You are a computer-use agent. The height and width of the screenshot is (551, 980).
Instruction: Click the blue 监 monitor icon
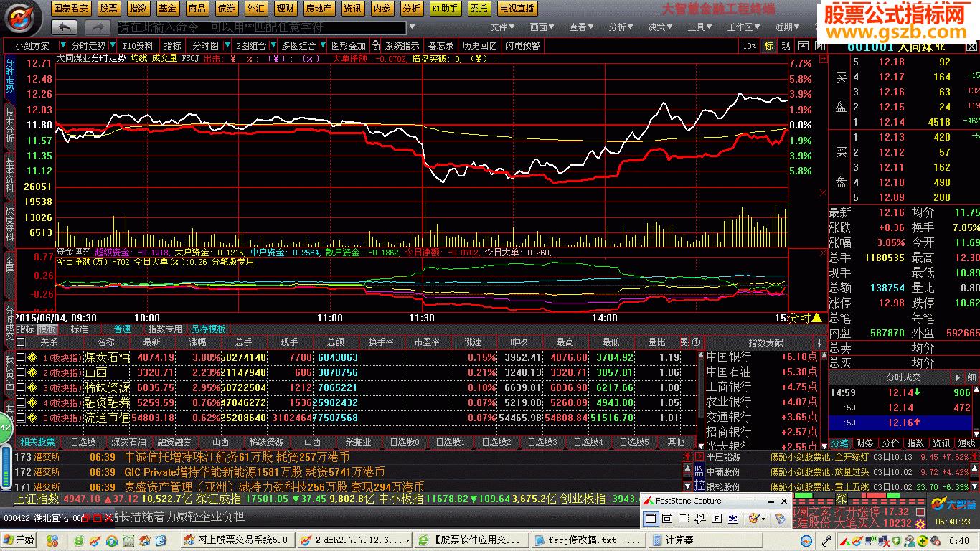point(699,471)
